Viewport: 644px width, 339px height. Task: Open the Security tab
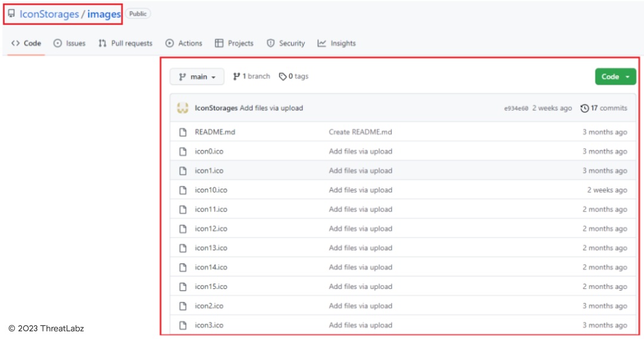[286, 44]
